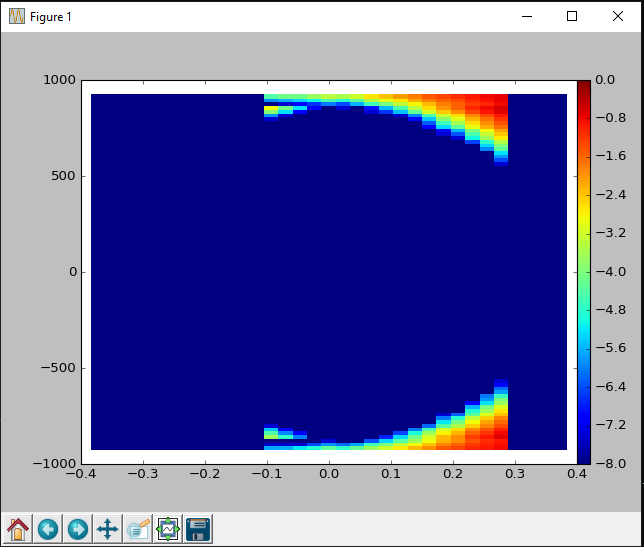Click the x-axis label '−0.1'
This screenshot has height=547, width=644.
coord(267,474)
